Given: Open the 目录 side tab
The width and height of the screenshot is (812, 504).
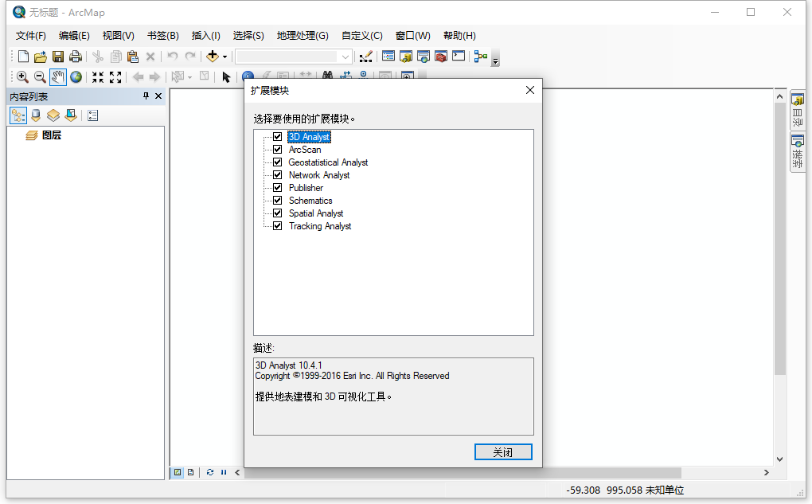Looking at the screenshot, I should coord(798,111).
